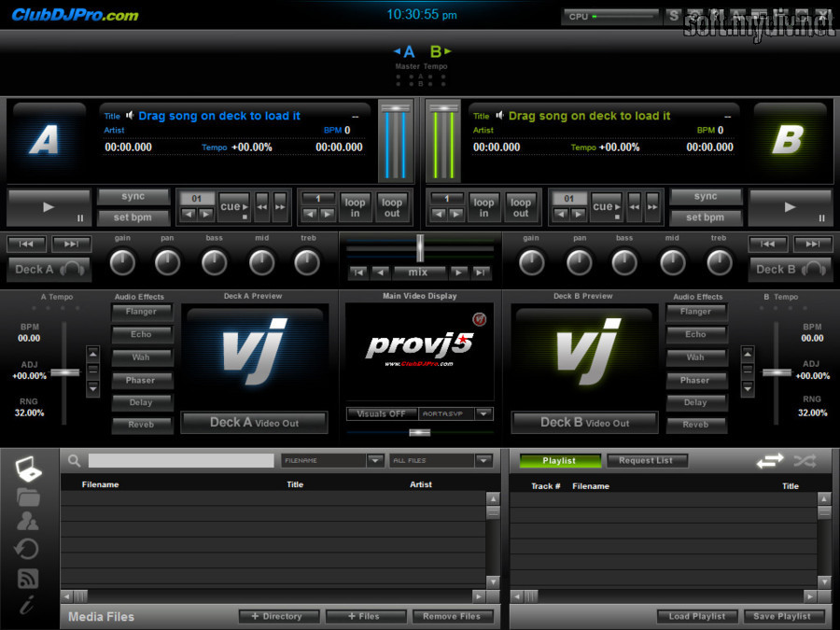
Task: Jump crossfader fully left with skip-to-start arrow
Action: (x=358, y=273)
